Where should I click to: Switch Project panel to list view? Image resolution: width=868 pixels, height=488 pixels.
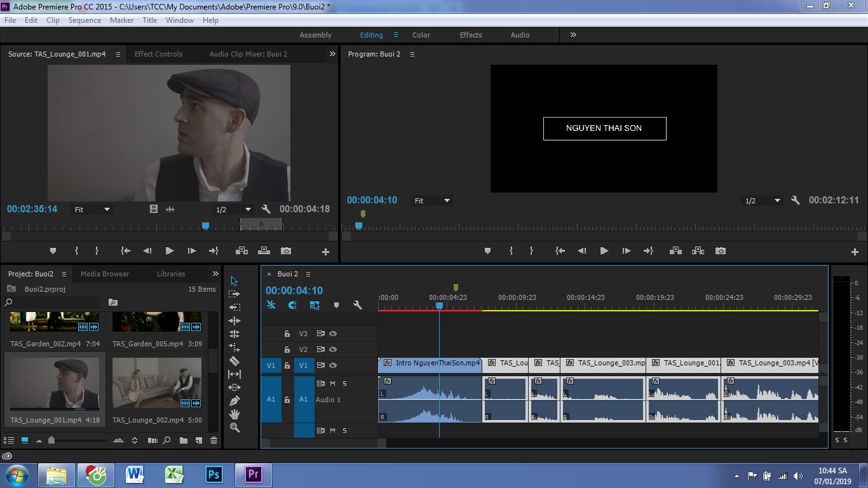click(x=9, y=440)
